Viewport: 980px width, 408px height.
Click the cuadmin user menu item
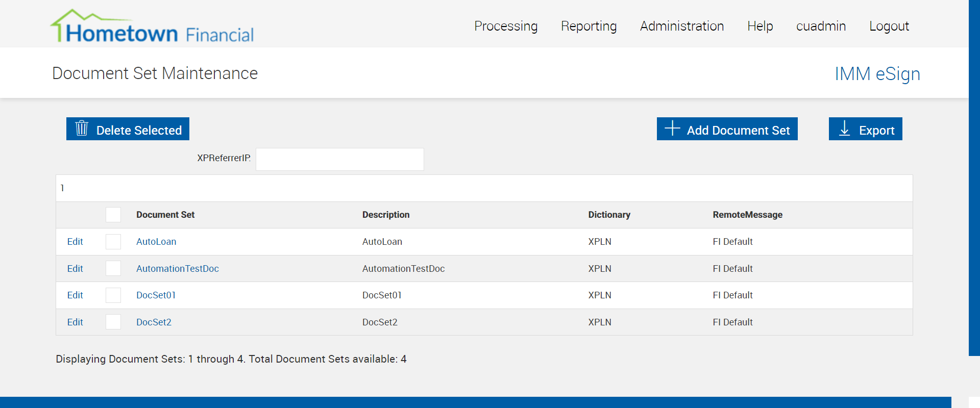pyautogui.click(x=821, y=26)
